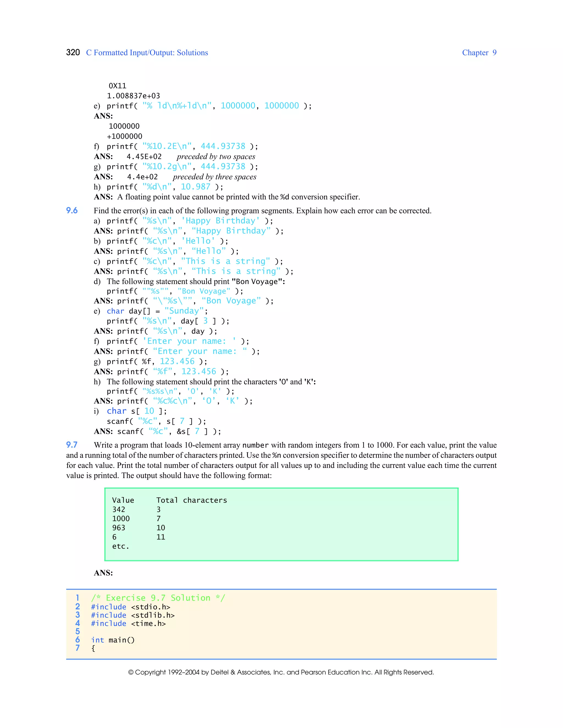563x728 pixels.
Task: Click the page number 320 in the header
Action: pos(73,53)
